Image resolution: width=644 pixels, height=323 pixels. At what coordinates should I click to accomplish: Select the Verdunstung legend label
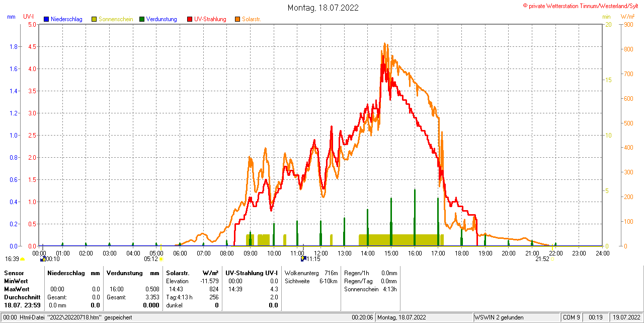[x=162, y=19]
